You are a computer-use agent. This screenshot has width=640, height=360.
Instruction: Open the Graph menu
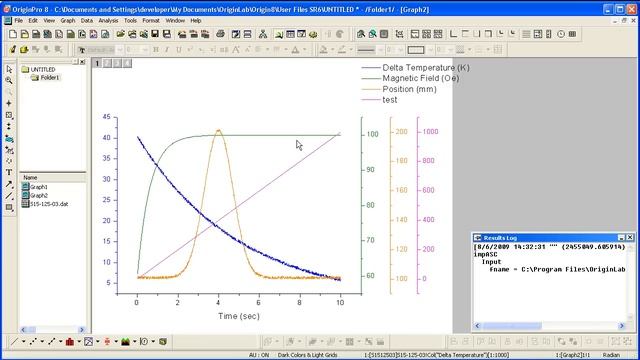[68, 20]
